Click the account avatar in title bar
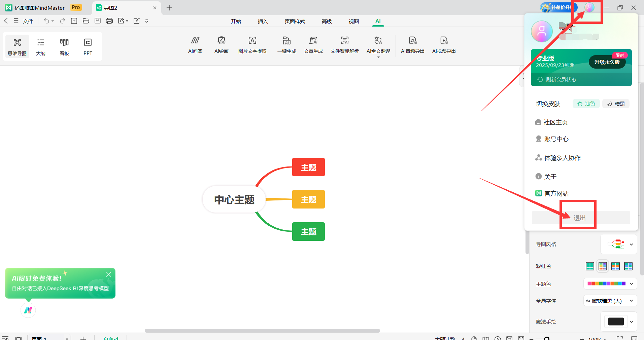 click(x=589, y=7)
